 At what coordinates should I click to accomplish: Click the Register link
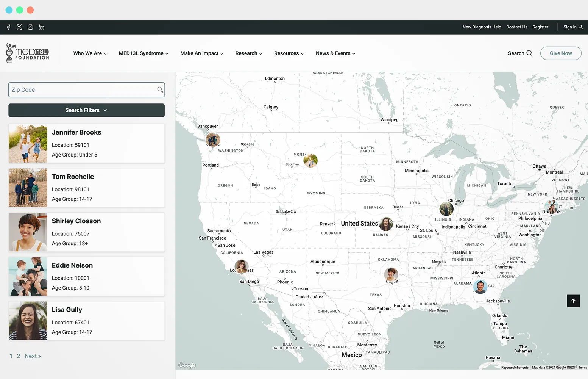pyautogui.click(x=540, y=27)
